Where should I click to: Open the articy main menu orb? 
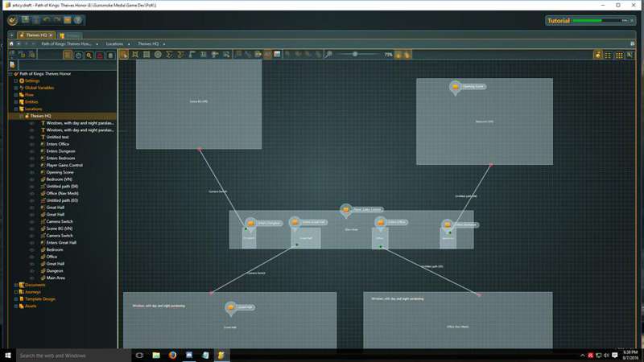12,20
